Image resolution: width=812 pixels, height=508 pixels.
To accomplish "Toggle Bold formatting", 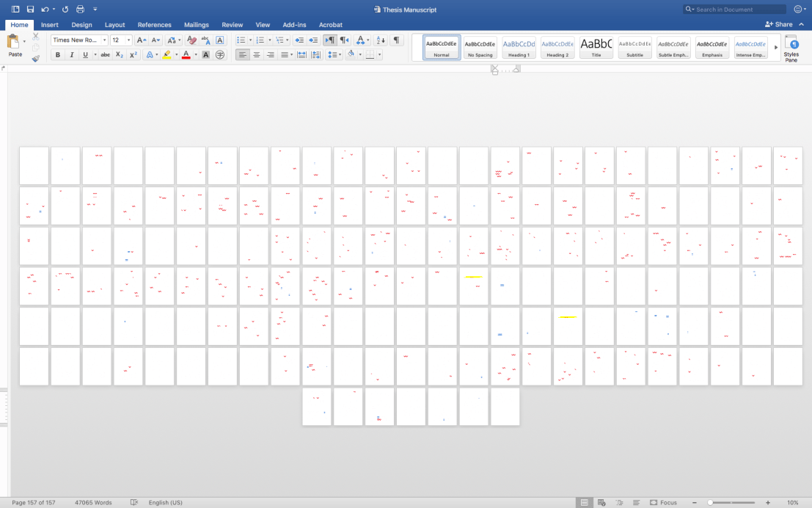I will click(x=58, y=55).
